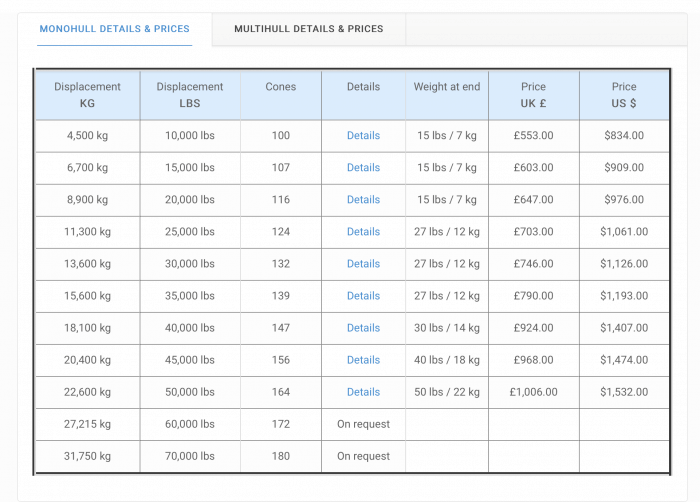Image resolution: width=700 pixels, height=502 pixels.
Task: Open Details for 22,600 kg displacement
Action: pyautogui.click(x=363, y=392)
